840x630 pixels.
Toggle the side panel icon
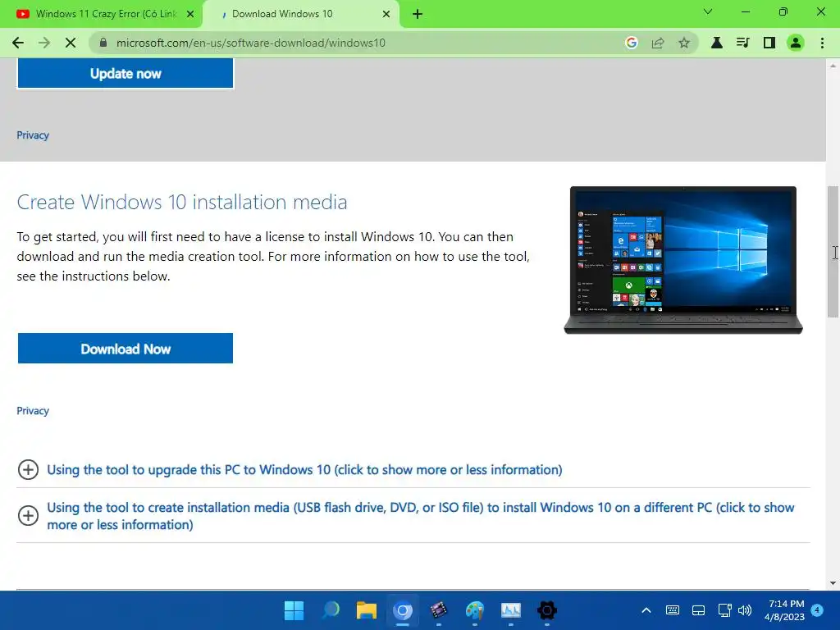[769, 43]
